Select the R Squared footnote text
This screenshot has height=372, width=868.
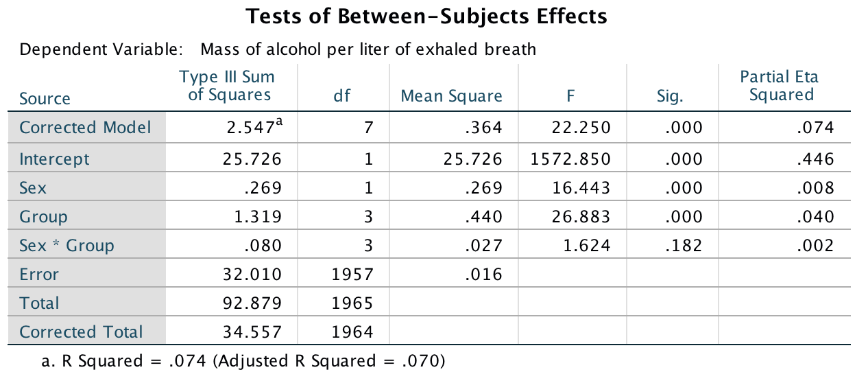click(243, 360)
